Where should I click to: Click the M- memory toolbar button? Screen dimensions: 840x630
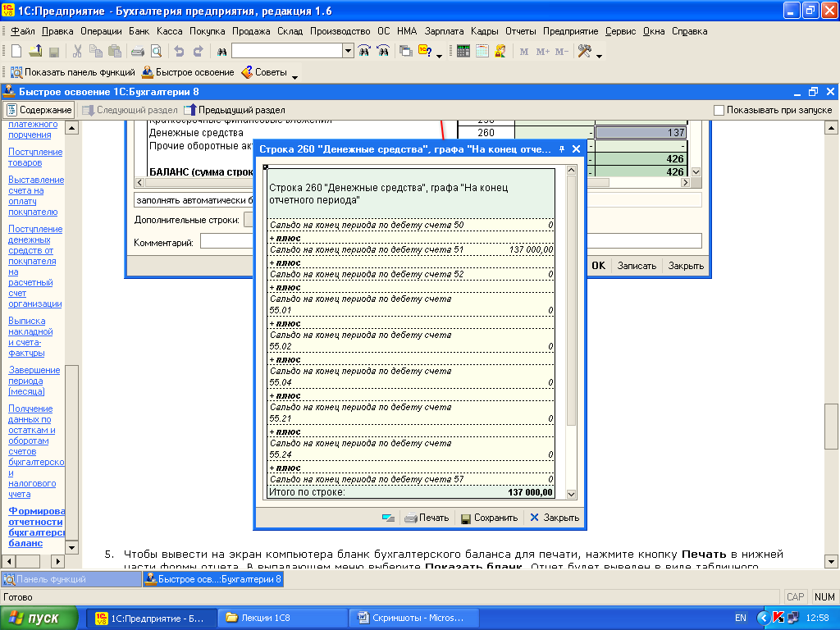point(561,52)
